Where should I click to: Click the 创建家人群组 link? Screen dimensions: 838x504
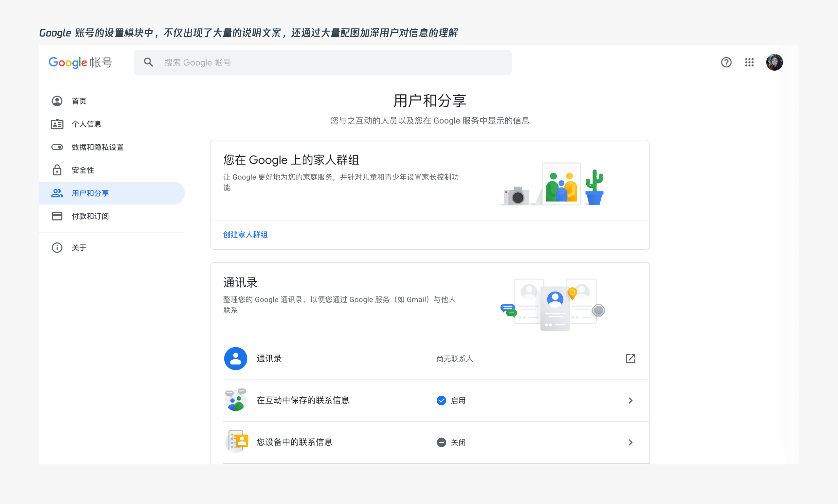point(245,235)
